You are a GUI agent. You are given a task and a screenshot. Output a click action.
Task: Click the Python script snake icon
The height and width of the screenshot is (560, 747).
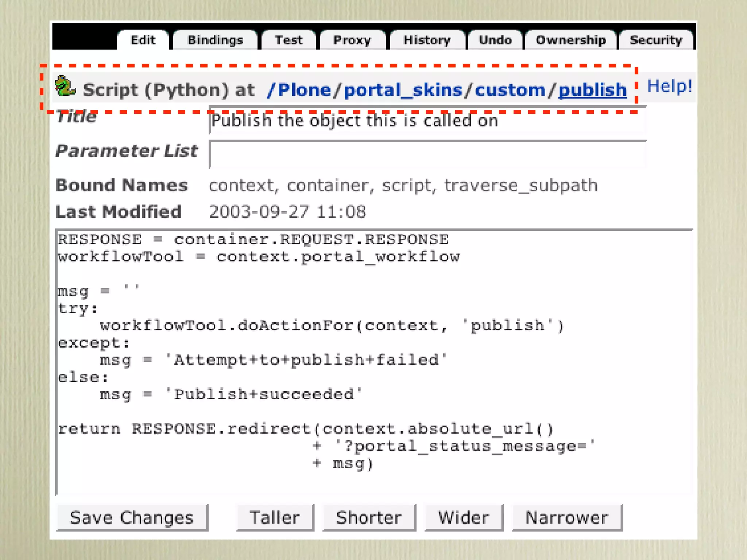pyautogui.click(x=65, y=86)
